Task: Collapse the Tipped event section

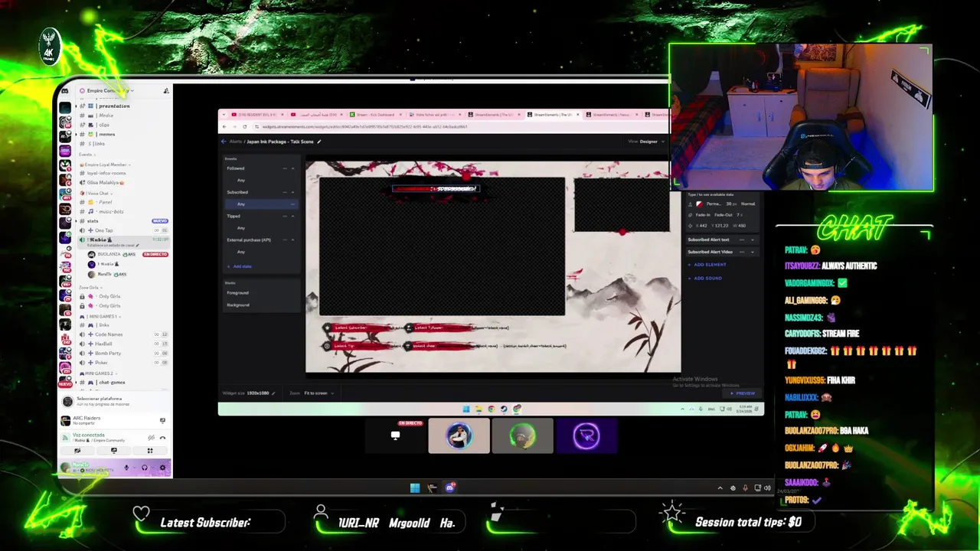Action: coord(292,216)
